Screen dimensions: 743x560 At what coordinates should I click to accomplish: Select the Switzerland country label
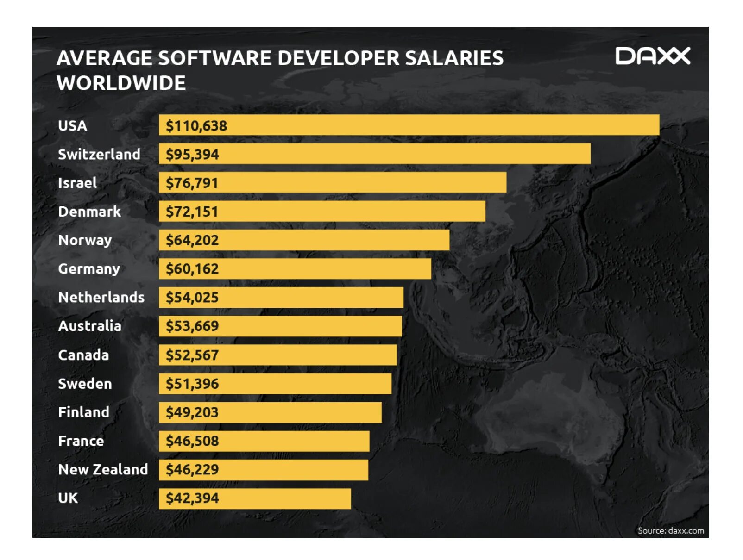99,154
